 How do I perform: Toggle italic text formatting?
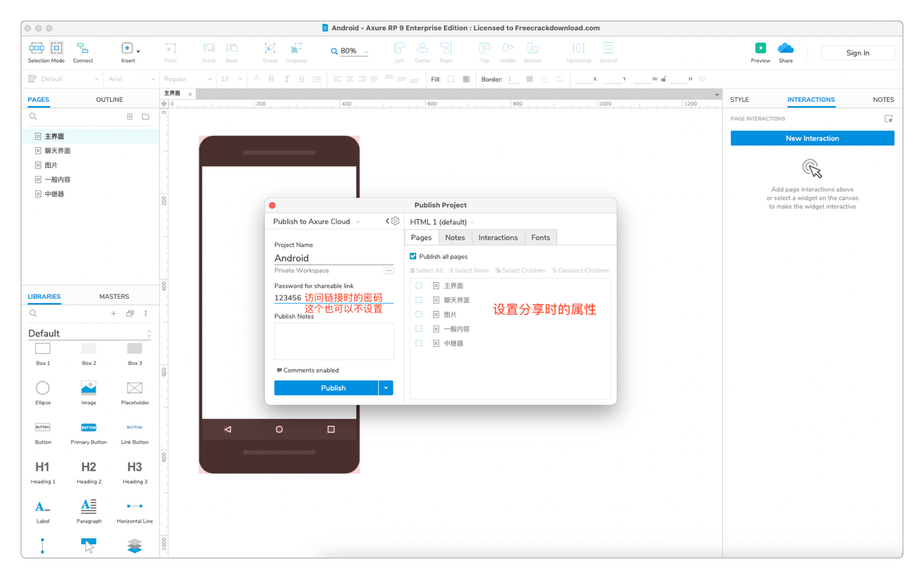287,79
